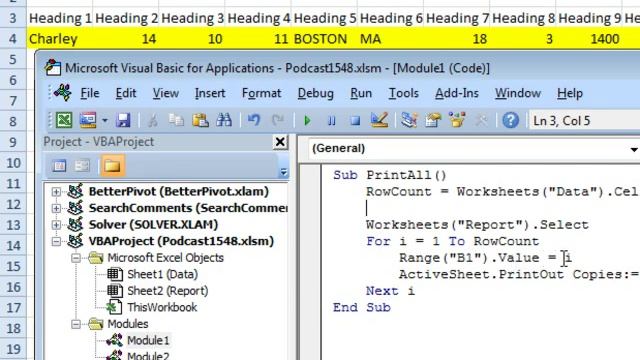Click the View Code icon in Project pane
Screen dimensions: 640x360
pos(60,166)
